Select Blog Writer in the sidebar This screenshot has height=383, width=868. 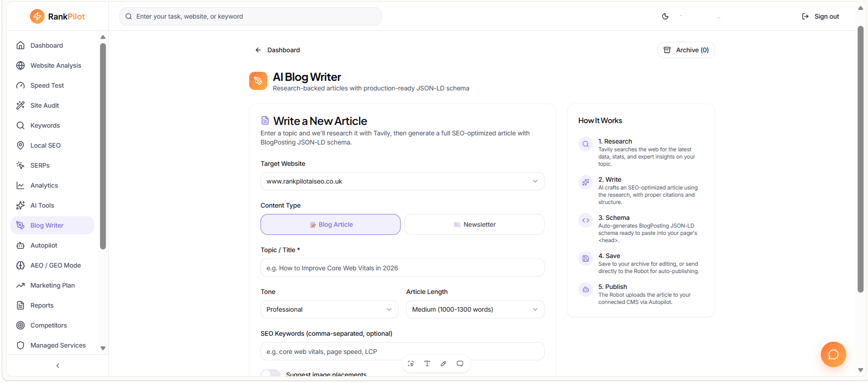52,225
